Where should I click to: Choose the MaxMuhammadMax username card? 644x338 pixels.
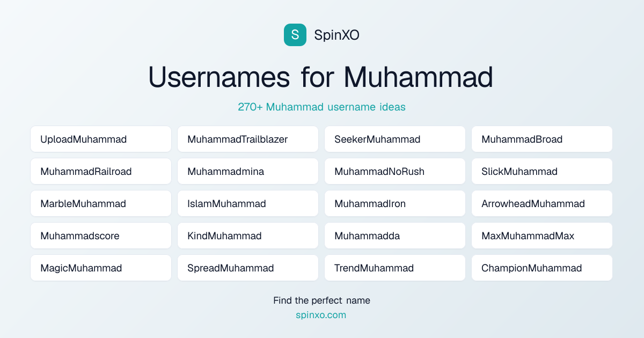(x=542, y=236)
